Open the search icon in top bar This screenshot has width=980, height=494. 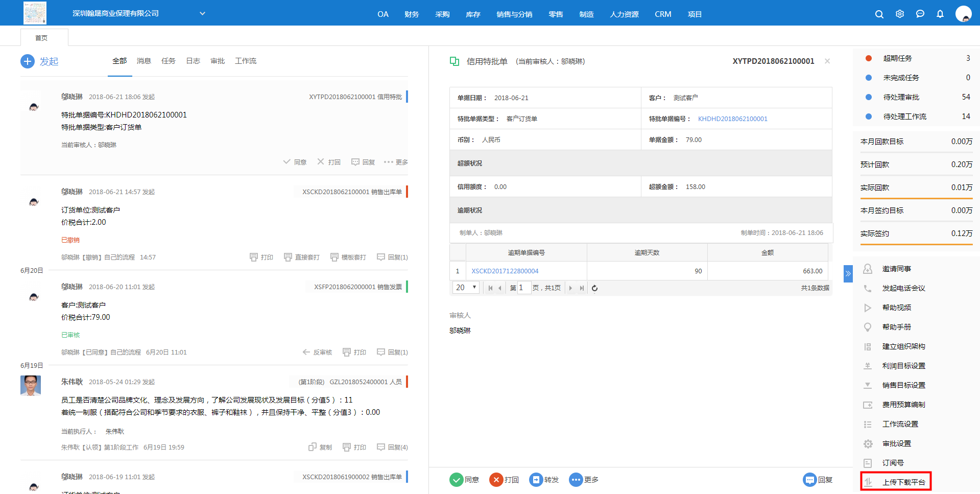(879, 14)
